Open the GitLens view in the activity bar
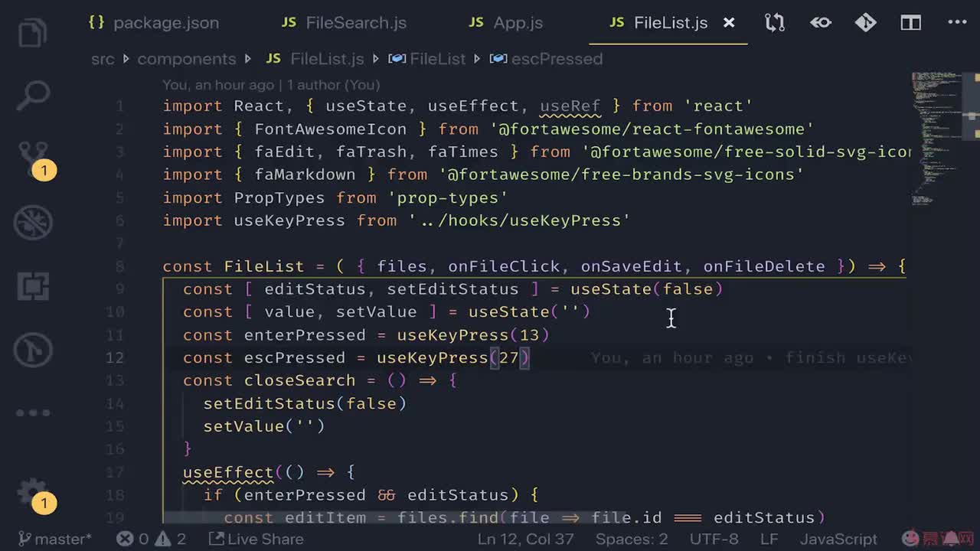Image resolution: width=980 pixels, height=551 pixels. 32,351
